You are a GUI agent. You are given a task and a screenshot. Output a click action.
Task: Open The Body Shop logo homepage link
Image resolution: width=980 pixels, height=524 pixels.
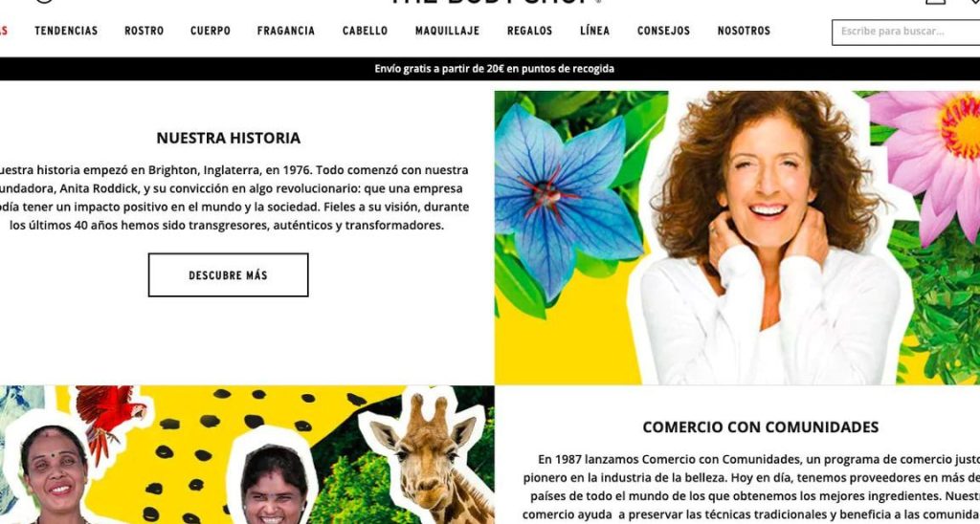click(497, 2)
